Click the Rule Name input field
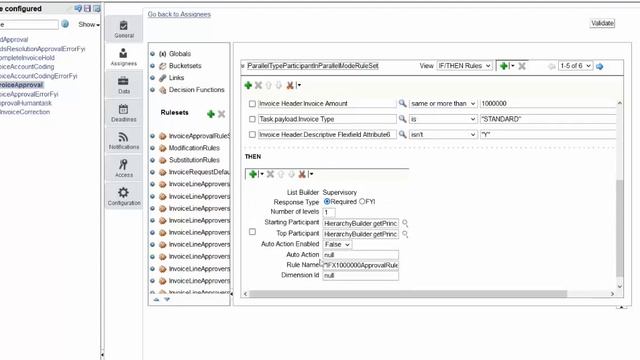The width and height of the screenshot is (640, 360). (x=361, y=265)
